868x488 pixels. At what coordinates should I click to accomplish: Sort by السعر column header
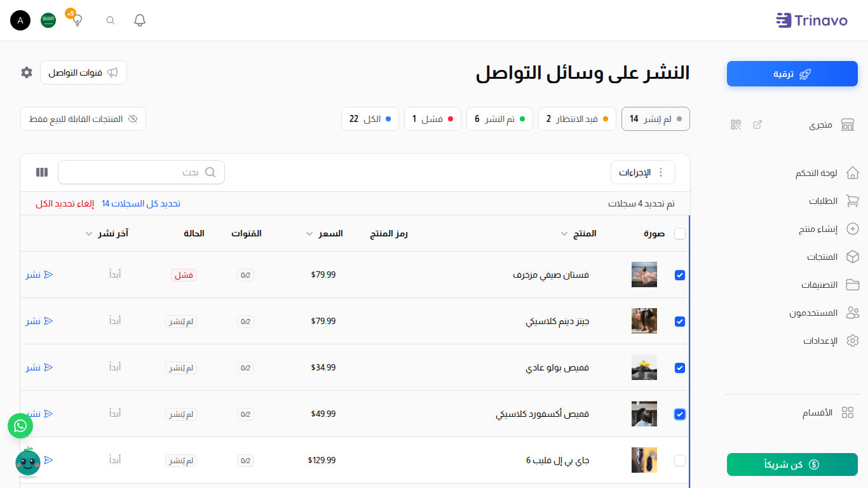coord(325,233)
